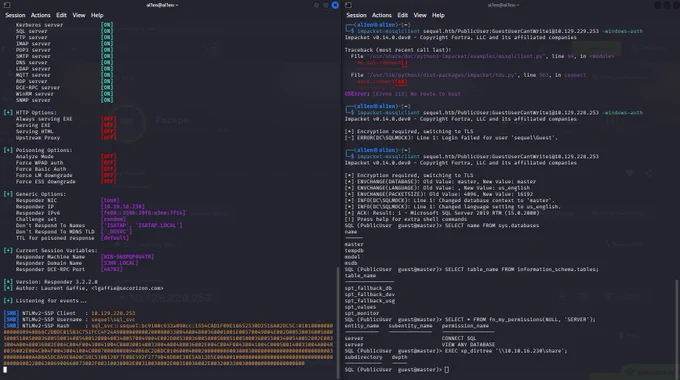Click 'WinRM server' line in Responder output
The width and height of the screenshot is (680, 380).
[x=64, y=94]
